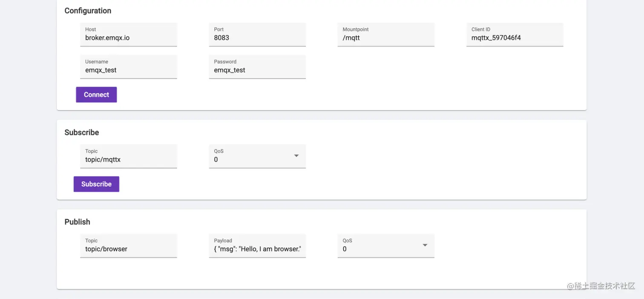This screenshot has height=299, width=644.
Task: Click the dropdown arrow icon beside Publish QoS
Action: pyautogui.click(x=425, y=245)
